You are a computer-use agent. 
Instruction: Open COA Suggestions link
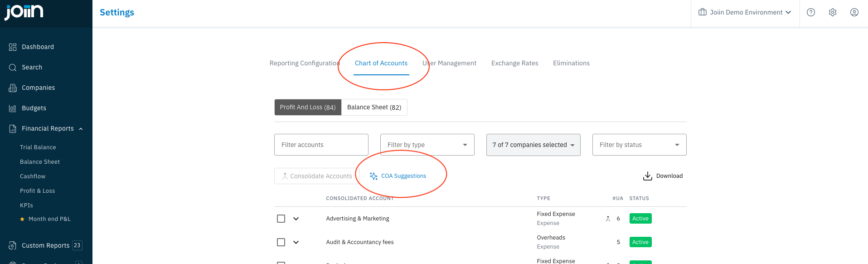(x=403, y=176)
